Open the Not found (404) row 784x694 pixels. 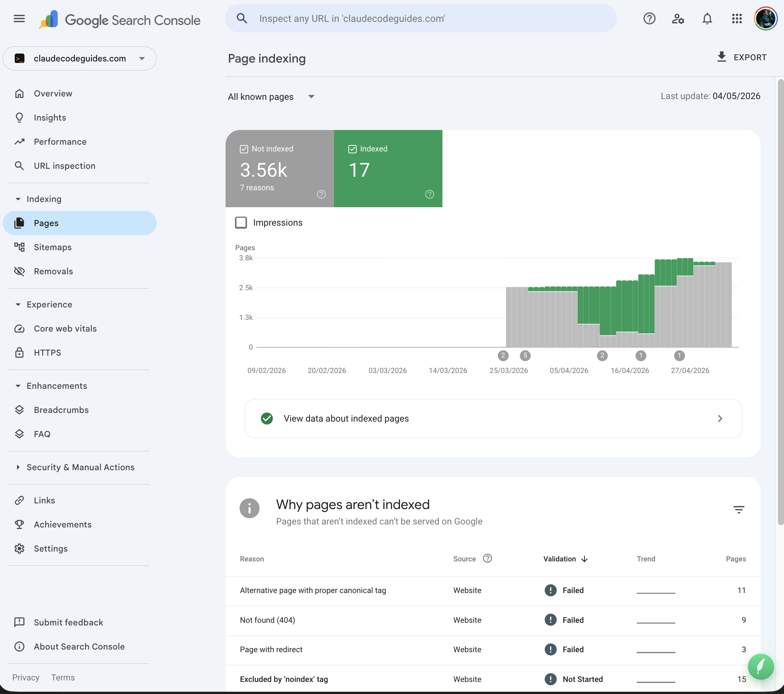coord(493,620)
